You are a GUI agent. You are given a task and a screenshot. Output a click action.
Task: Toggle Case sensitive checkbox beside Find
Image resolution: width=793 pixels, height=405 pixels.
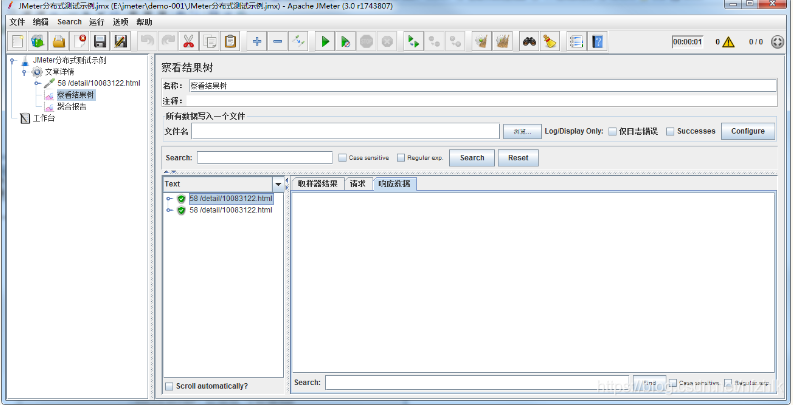point(673,383)
